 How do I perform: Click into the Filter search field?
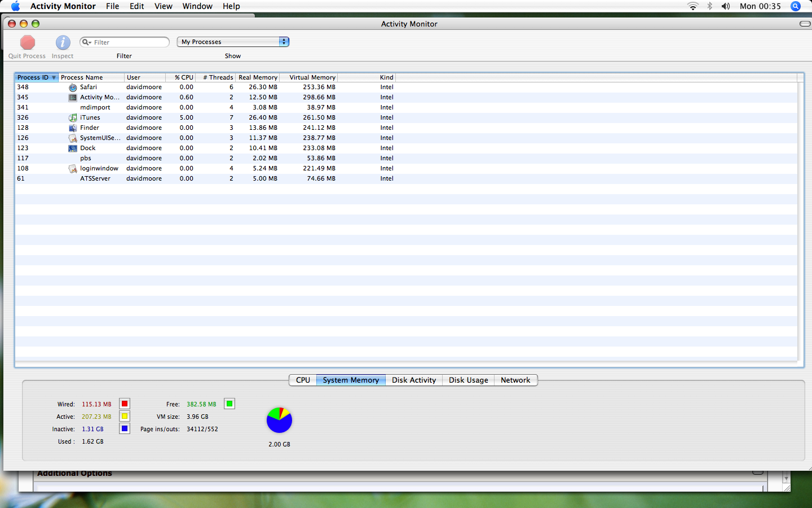pyautogui.click(x=125, y=42)
